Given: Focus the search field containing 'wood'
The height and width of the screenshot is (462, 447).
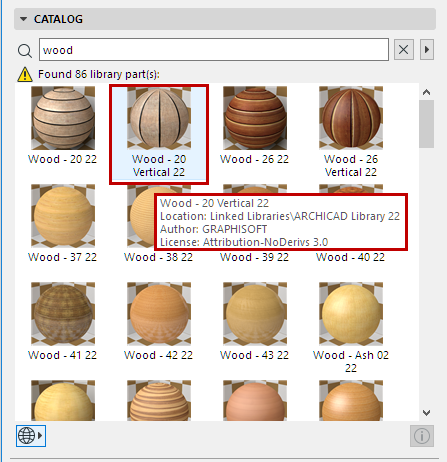Looking at the screenshot, I should 214,50.
